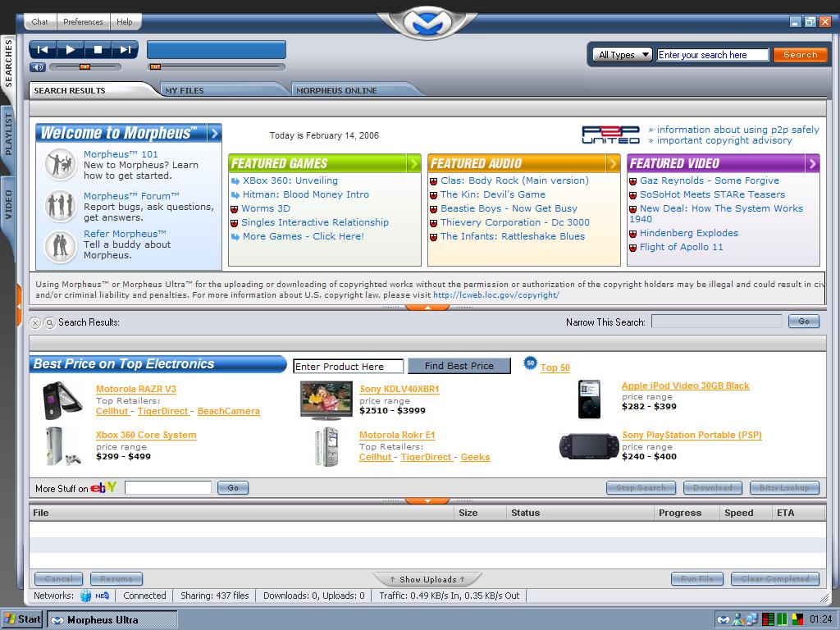Start playback with the Play button
Image resolution: width=840 pixels, height=630 pixels.
click(x=71, y=50)
